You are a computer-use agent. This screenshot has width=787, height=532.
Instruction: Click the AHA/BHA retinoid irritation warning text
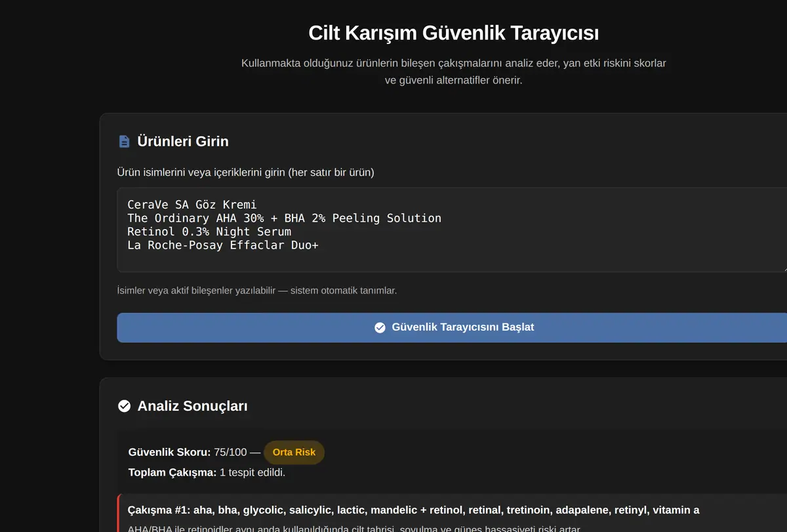tap(355, 528)
